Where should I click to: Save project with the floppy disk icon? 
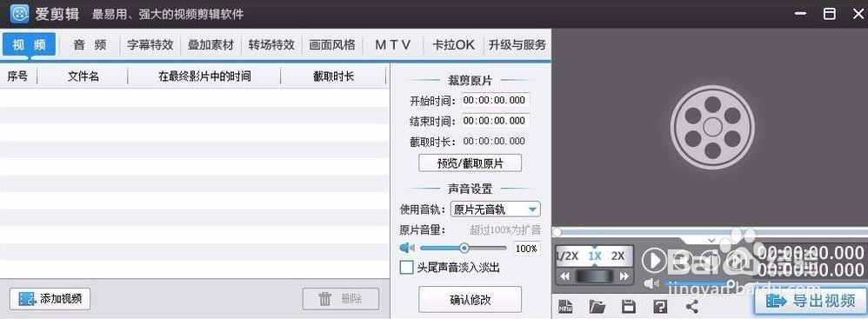(x=628, y=306)
